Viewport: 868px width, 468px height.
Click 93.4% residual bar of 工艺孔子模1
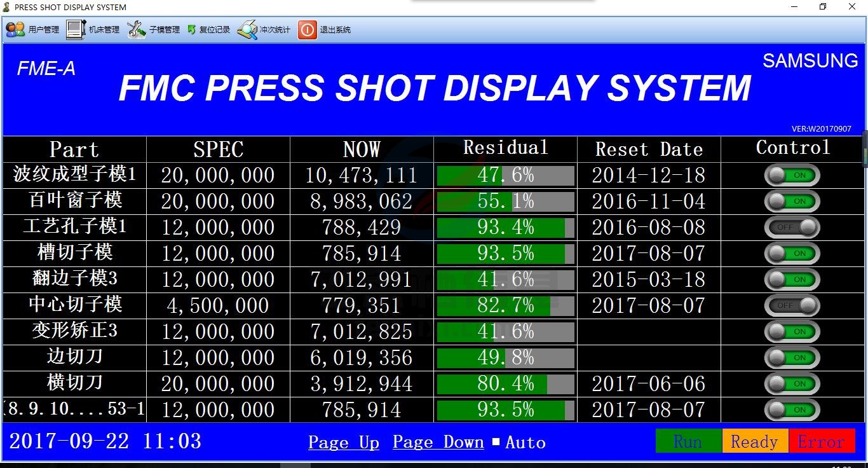pyautogui.click(x=506, y=228)
